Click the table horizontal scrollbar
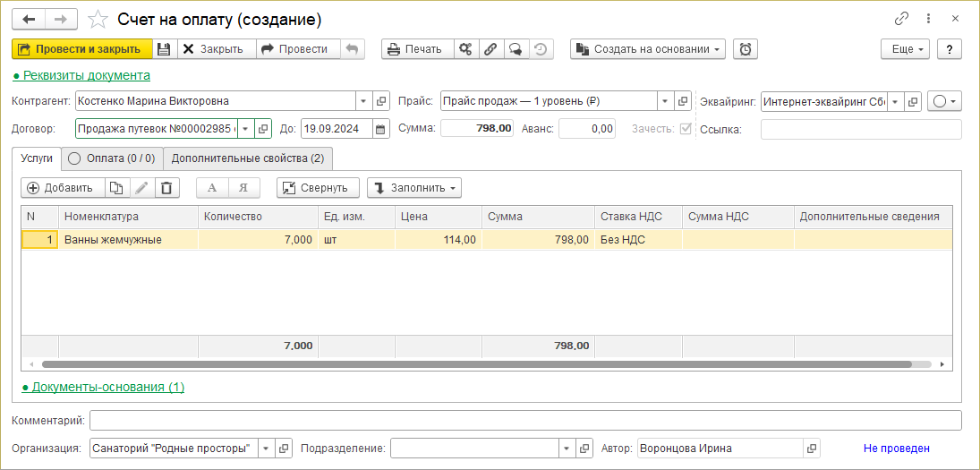 coord(474,364)
